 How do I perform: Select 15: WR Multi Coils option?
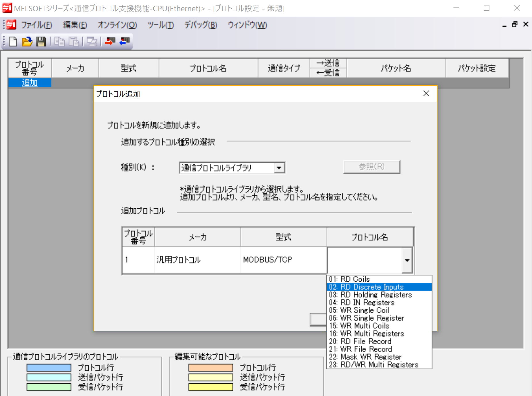point(379,326)
